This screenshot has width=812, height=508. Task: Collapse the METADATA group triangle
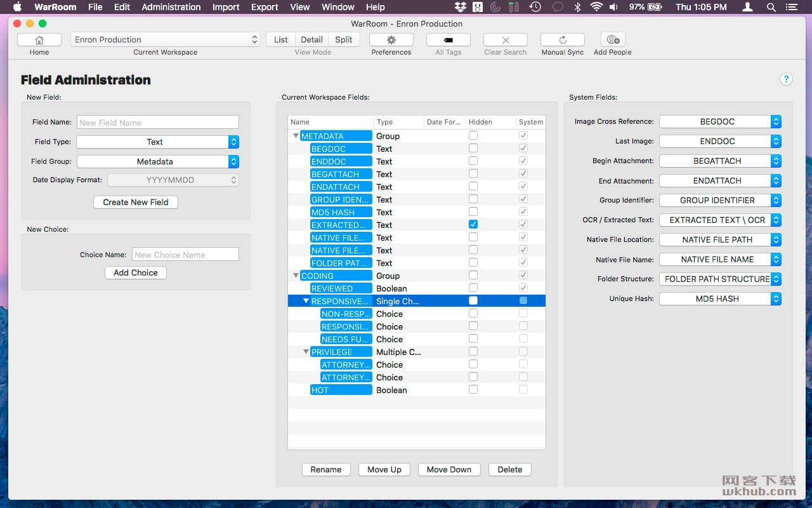tap(296, 136)
